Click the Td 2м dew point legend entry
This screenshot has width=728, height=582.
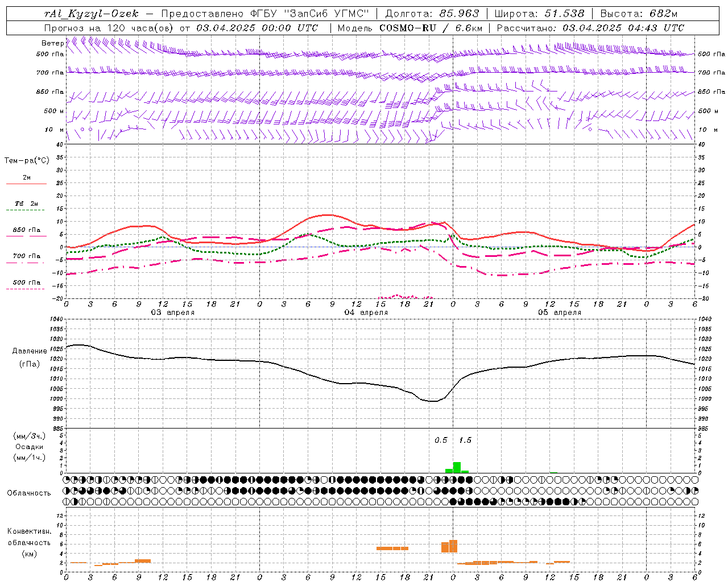(26, 203)
